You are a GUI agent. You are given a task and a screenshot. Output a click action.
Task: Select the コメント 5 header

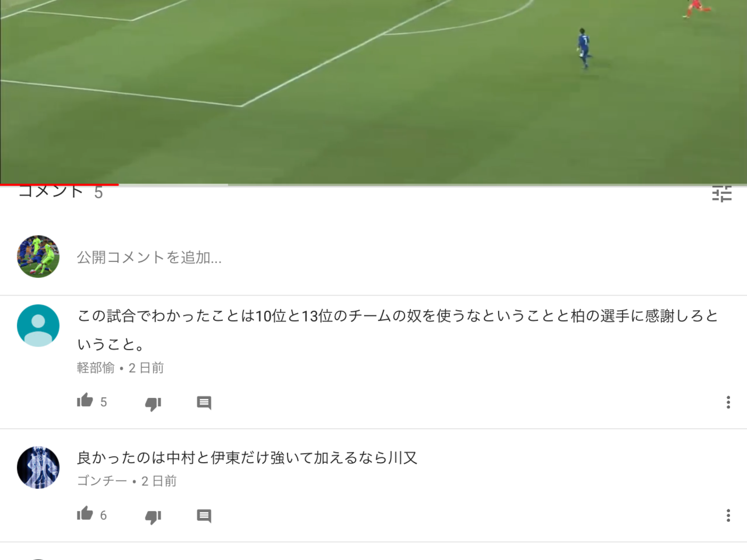pos(61,192)
